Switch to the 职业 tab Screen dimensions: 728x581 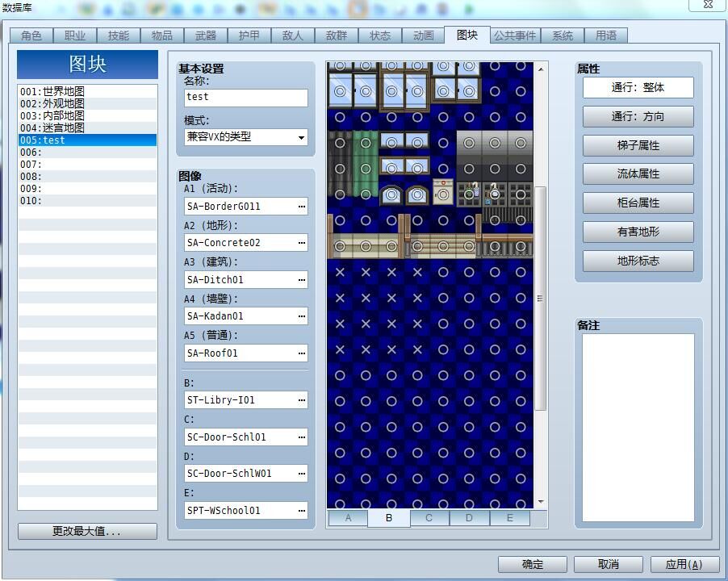[x=75, y=36]
